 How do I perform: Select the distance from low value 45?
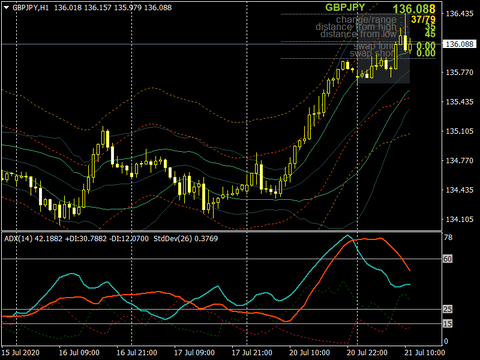point(430,34)
